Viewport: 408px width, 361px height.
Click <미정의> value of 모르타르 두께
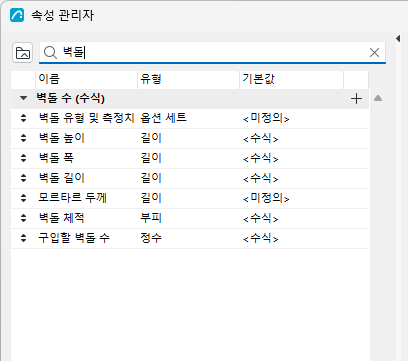tap(266, 198)
